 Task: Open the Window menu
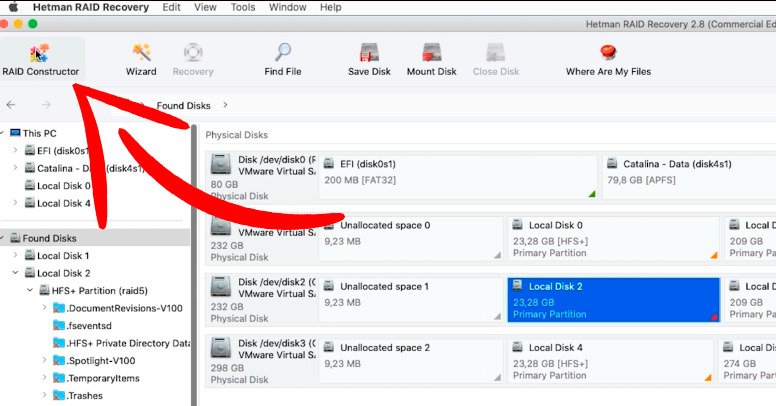point(288,7)
